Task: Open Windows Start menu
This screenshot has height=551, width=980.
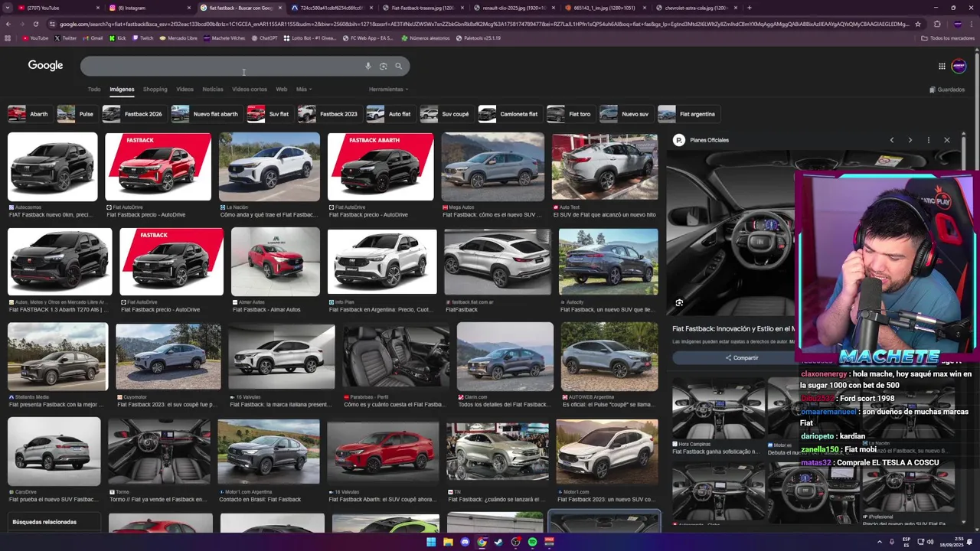Action: pos(431,542)
